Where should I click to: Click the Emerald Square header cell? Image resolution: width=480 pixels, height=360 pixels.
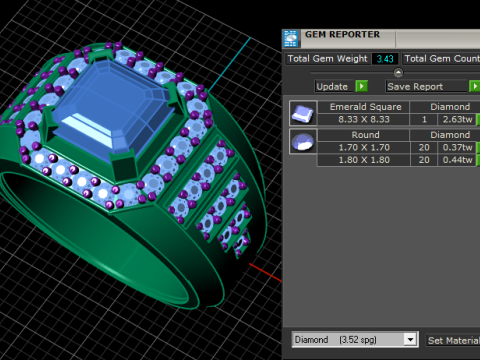click(x=363, y=107)
